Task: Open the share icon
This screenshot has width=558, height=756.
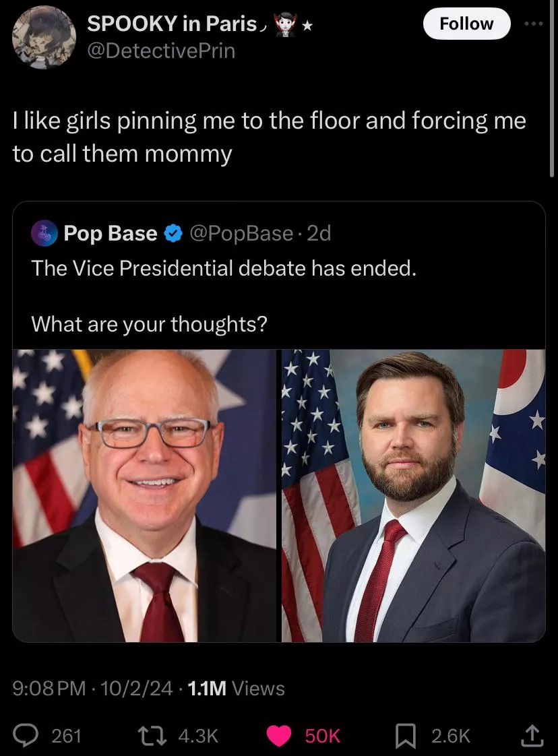Action: click(532, 736)
